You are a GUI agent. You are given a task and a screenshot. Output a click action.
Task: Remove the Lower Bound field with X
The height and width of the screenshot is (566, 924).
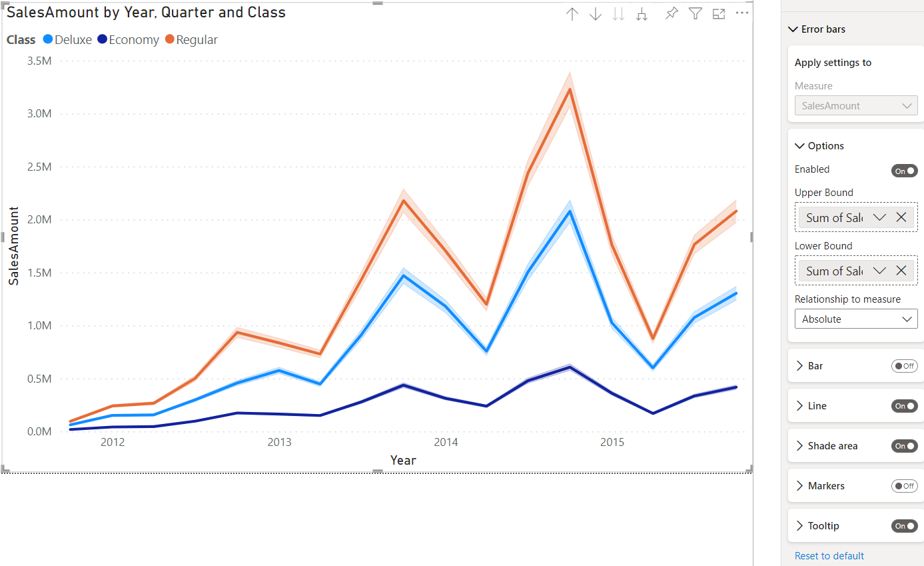point(901,271)
